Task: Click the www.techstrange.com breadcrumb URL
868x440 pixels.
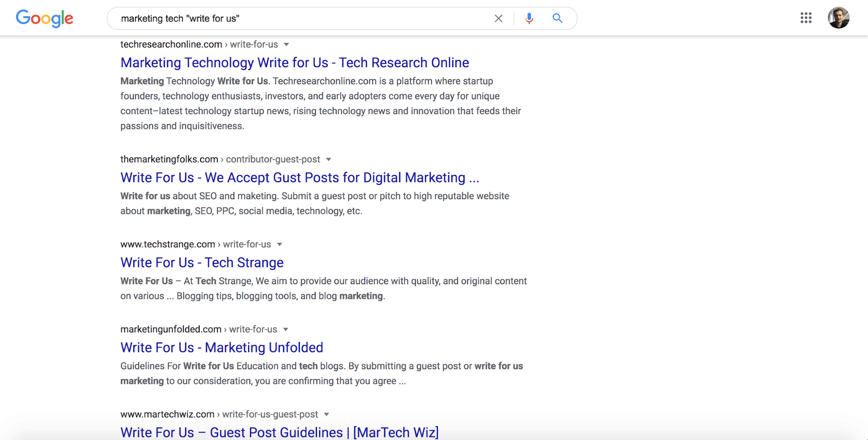Action: (x=195, y=244)
